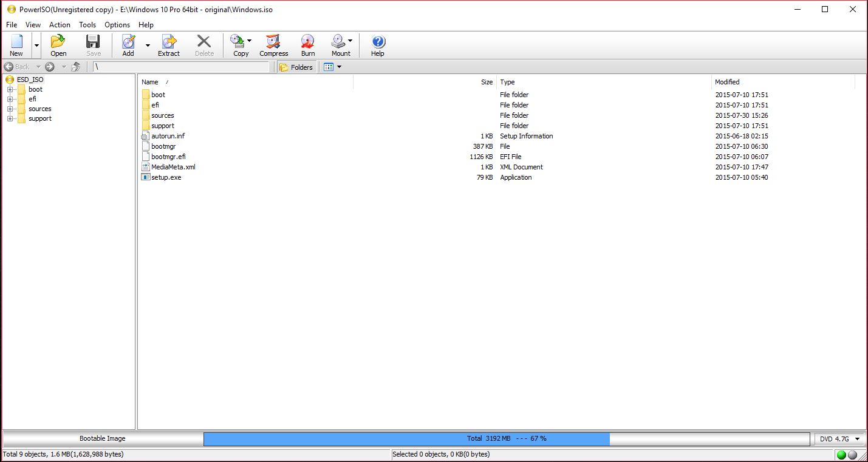868x462 pixels.
Task: Click the Mount virtual drive icon
Action: [338, 45]
